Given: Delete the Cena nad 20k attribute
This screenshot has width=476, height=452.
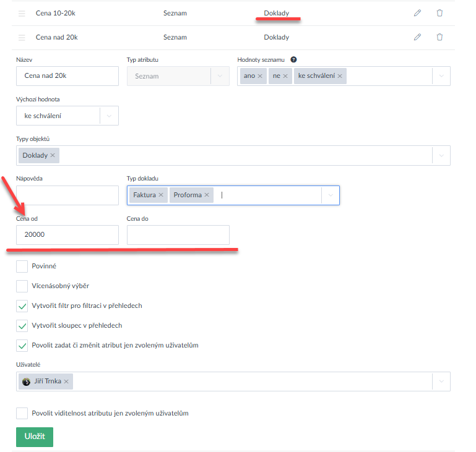Looking at the screenshot, I should 439,37.
